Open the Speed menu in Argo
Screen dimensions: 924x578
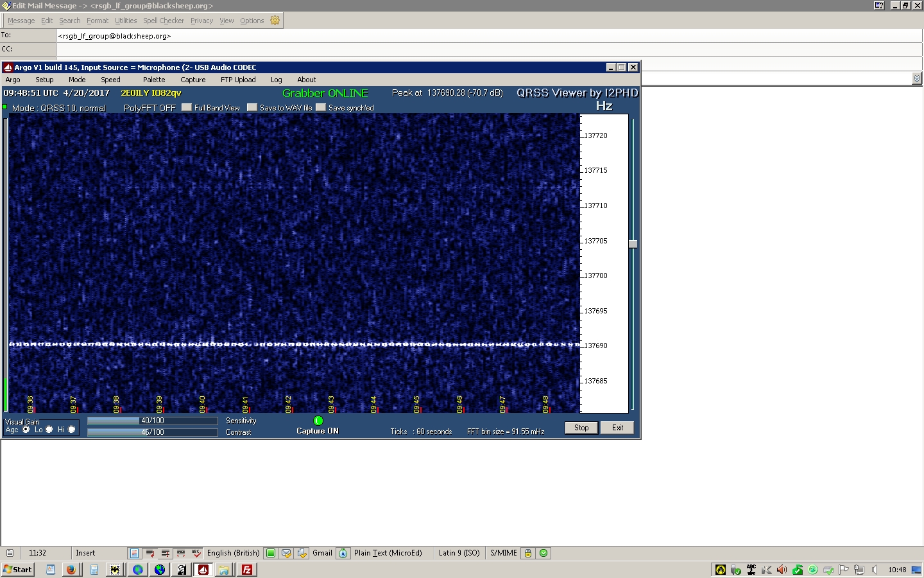pyautogui.click(x=110, y=80)
